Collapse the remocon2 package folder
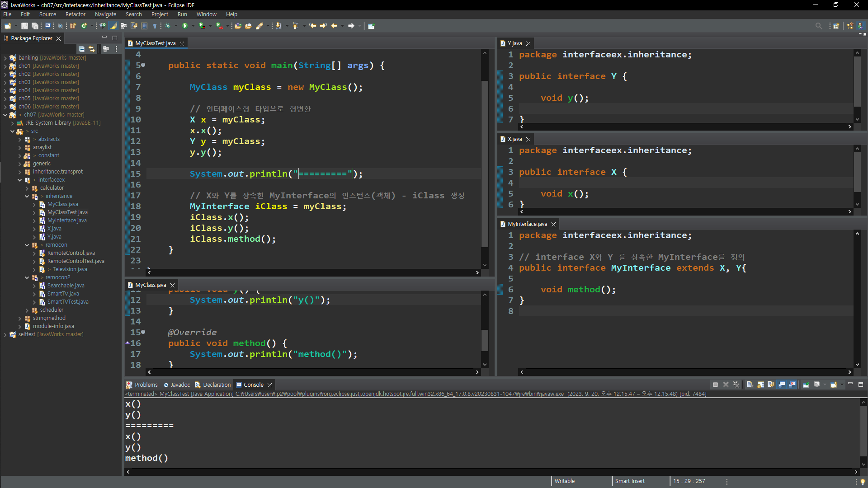 point(27,277)
